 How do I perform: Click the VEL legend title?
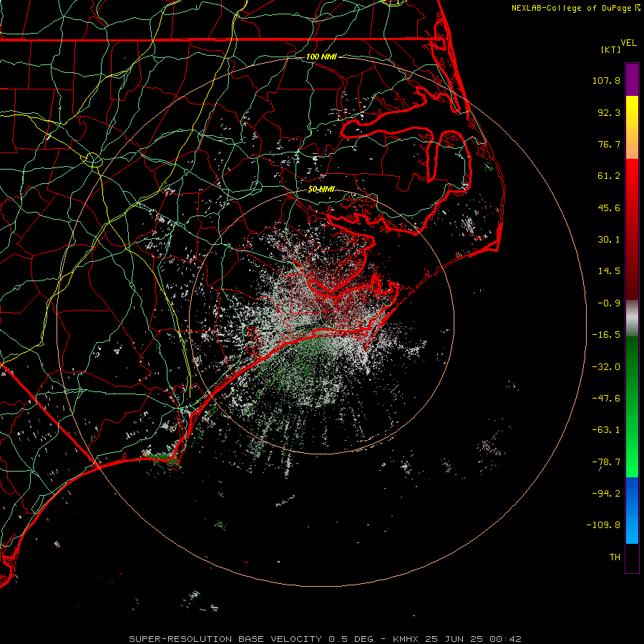628,42
